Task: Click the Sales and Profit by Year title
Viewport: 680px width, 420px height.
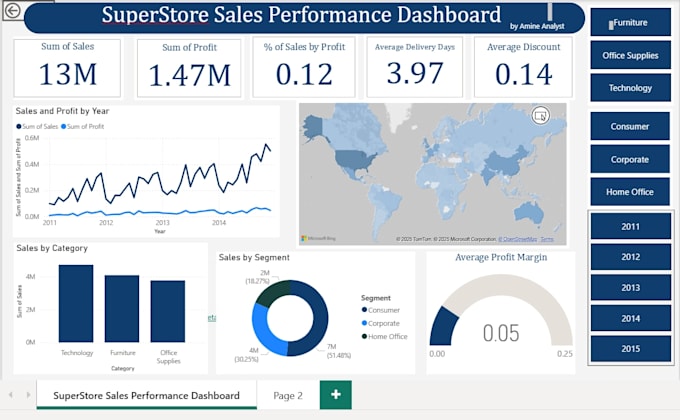Action: coord(62,111)
